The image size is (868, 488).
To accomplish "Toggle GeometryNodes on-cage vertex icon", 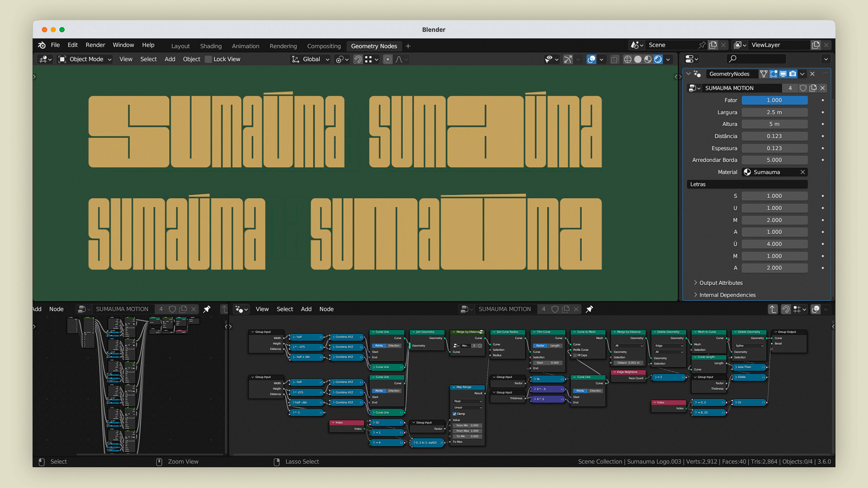I will click(764, 74).
